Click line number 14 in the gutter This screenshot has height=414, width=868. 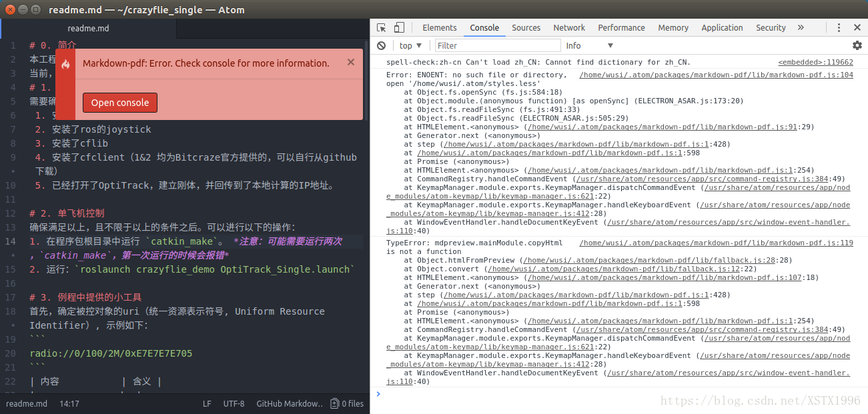click(x=10, y=241)
